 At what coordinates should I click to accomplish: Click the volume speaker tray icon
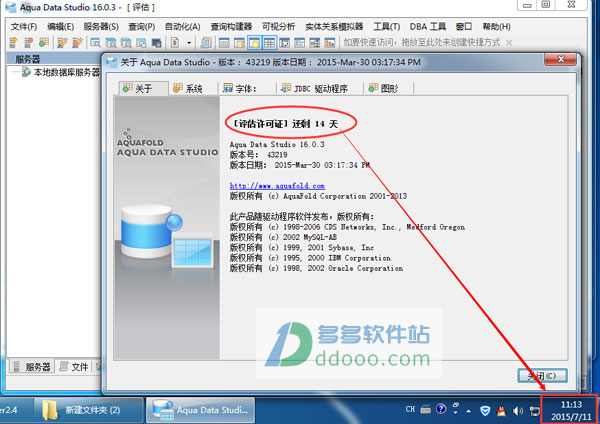point(518,411)
